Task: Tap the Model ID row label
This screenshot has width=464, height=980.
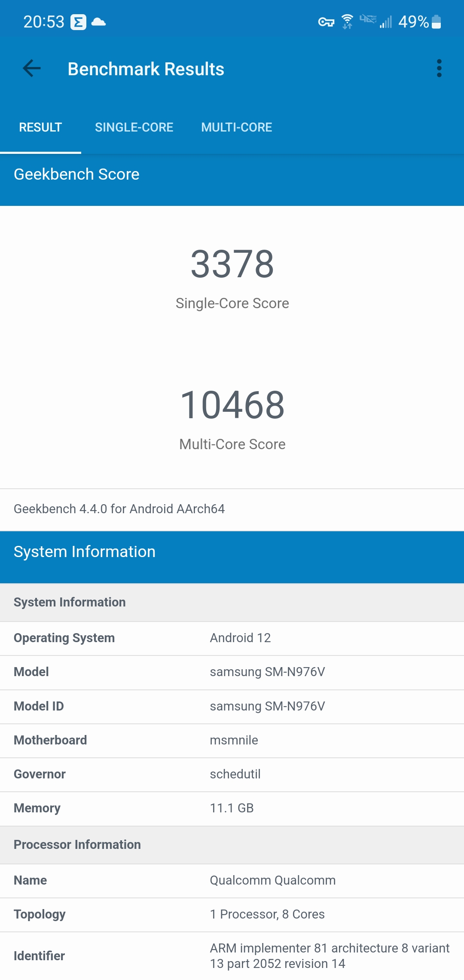Action: [39, 706]
